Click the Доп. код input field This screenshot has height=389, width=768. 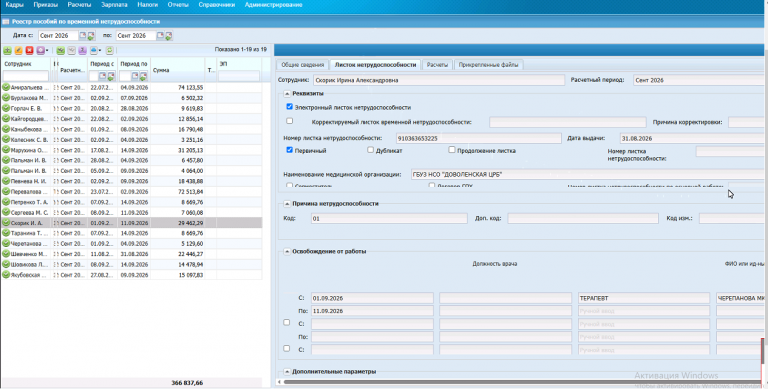[583, 219]
